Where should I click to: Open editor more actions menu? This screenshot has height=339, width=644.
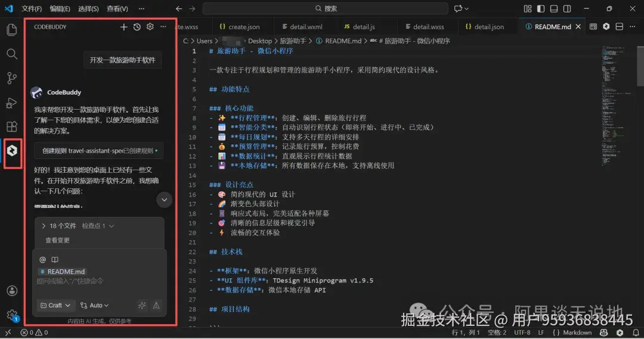(x=633, y=27)
